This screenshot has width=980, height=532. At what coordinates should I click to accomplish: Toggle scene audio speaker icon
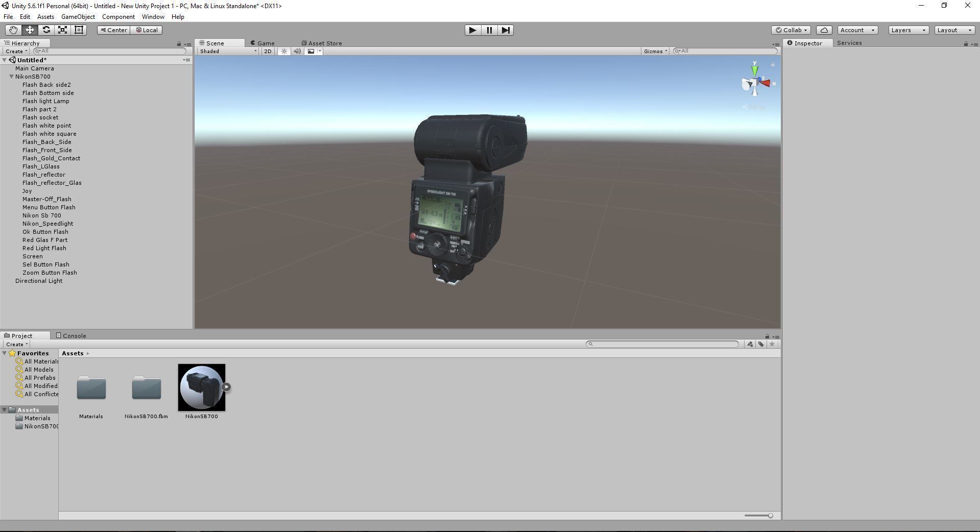coord(297,51)
